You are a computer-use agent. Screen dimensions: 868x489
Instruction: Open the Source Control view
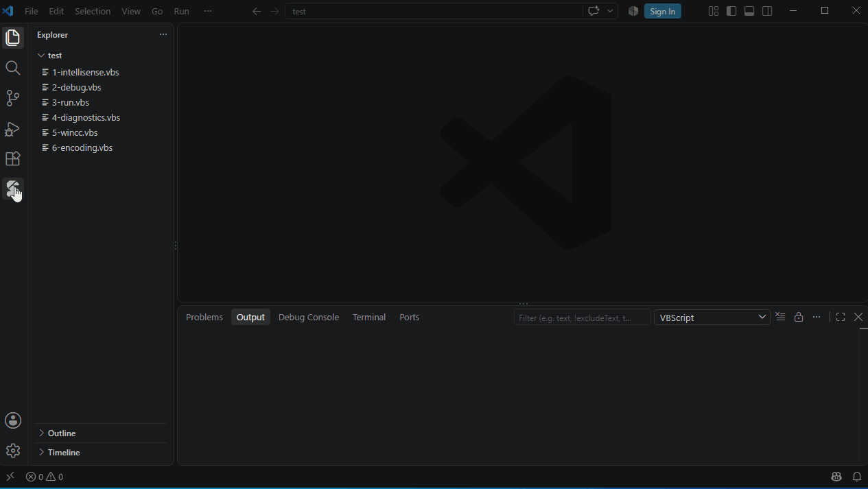[13, 98]
